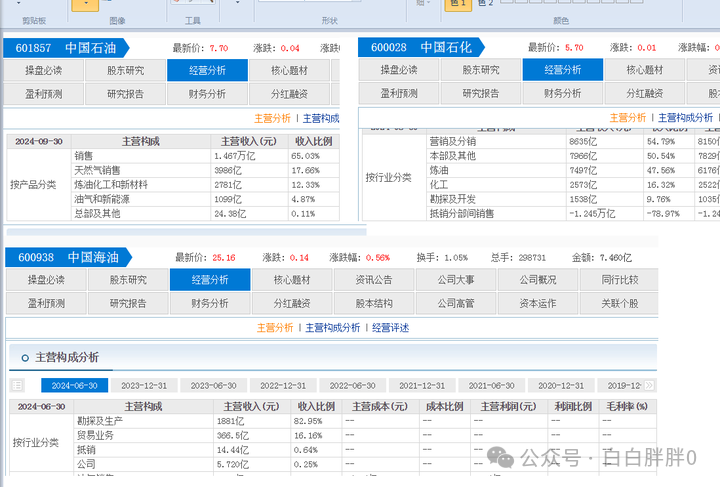Open 研究报告 in the 中国石油 panel
720x487 pixels.
[x=125, y=94]
